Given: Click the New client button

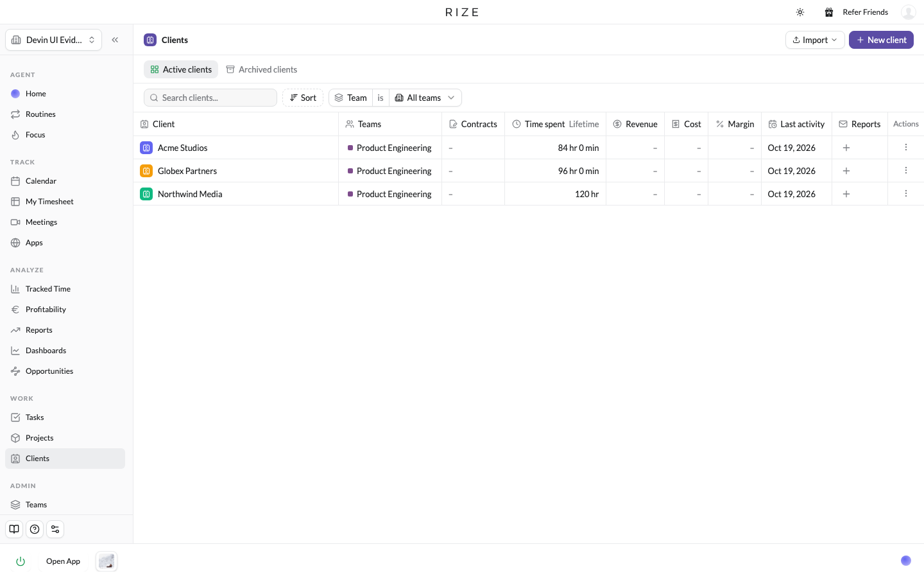Looking at the screenshot, I should [x=881, y=40].
